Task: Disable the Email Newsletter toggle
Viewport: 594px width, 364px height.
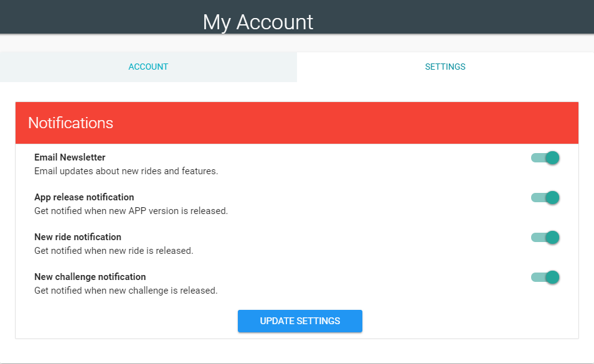Action: 545,158
